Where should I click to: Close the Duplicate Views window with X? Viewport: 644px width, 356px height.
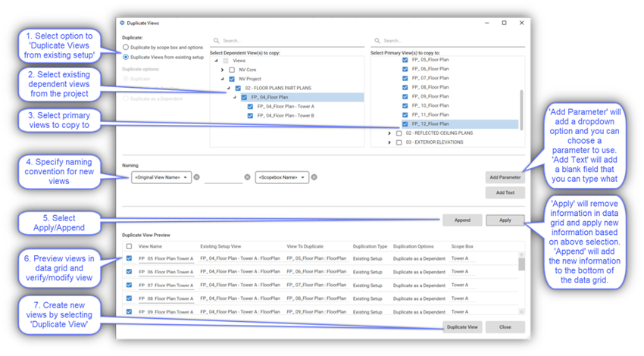(521, 23)
